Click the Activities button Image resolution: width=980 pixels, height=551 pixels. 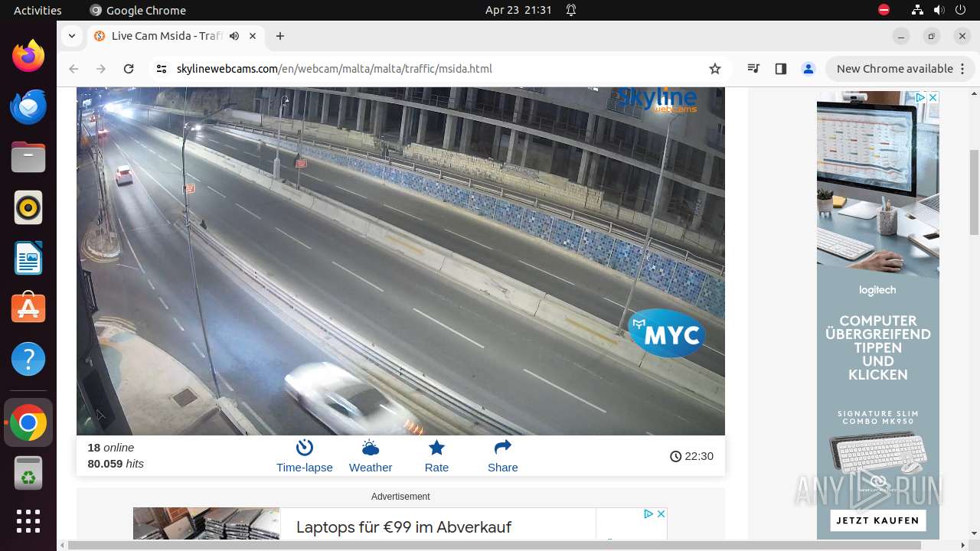38,10
